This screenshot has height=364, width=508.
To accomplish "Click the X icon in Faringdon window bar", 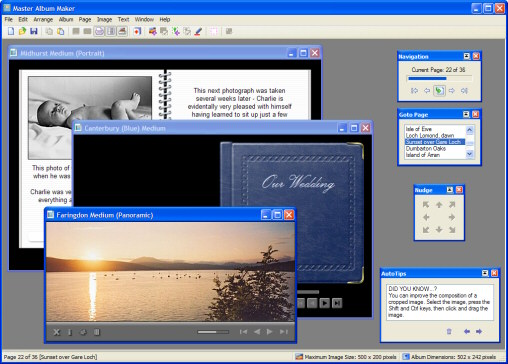I will pos(57,332).
